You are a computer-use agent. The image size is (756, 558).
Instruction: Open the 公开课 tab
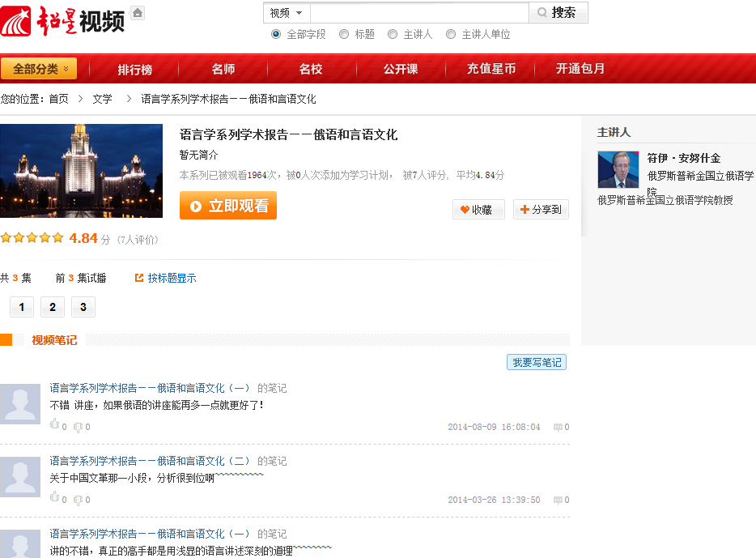click(x=401, y=69)
